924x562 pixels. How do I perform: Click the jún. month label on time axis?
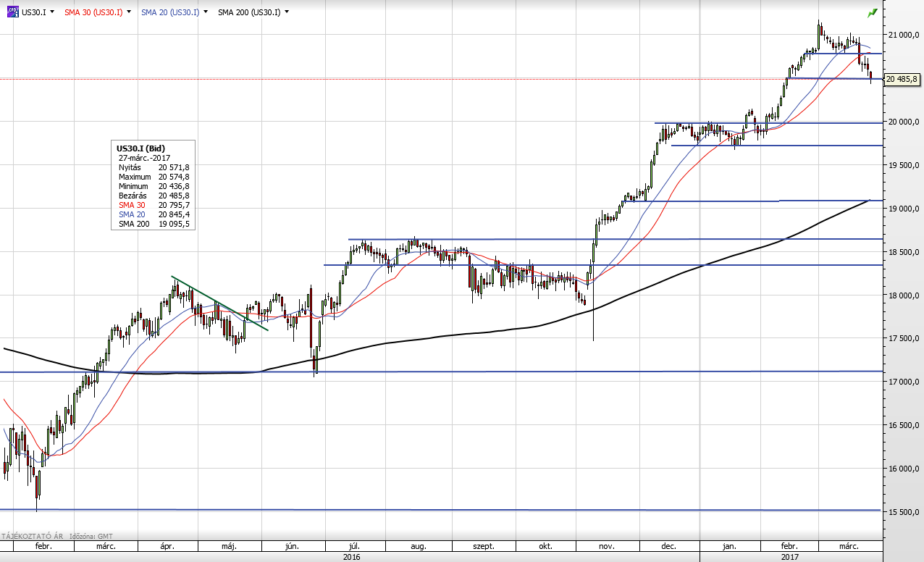point(293,546)
